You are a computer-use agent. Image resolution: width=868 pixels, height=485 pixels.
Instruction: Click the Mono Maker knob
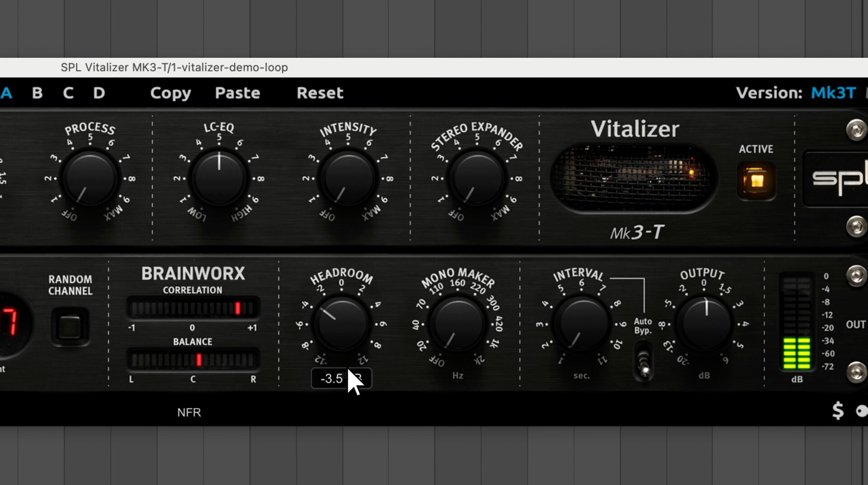pyautogui.click(x=458, y=324)
